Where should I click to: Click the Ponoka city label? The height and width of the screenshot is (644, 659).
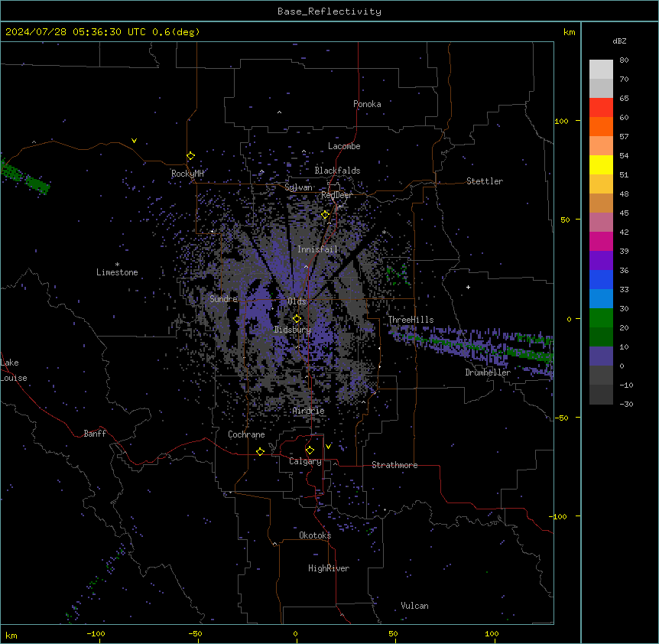[367, 104]
